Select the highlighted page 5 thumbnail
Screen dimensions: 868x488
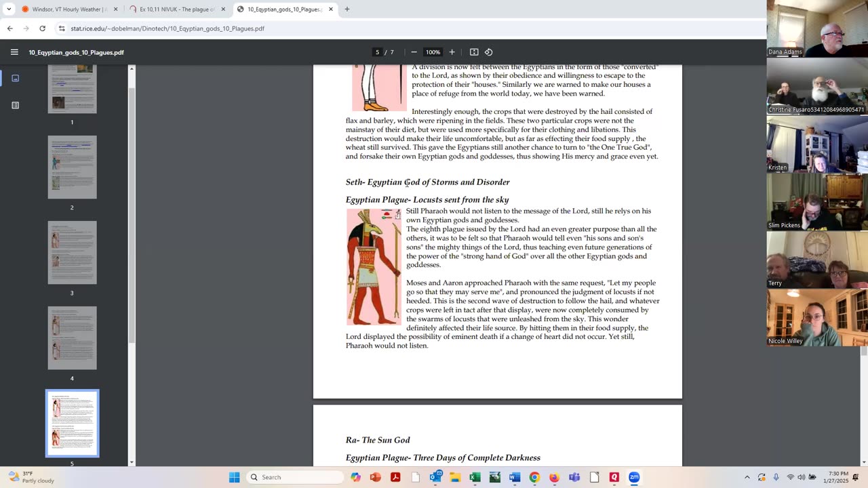pos(72,423)
